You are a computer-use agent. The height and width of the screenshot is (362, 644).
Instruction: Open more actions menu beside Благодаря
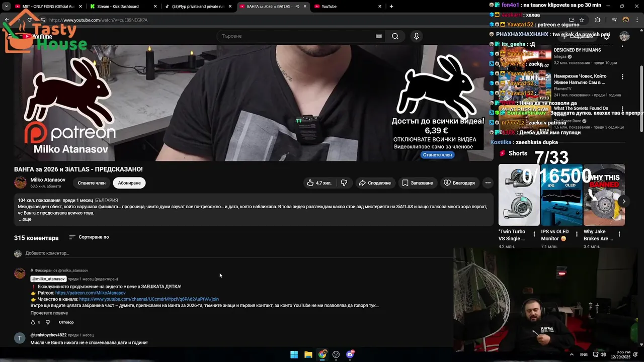point(488,183)
